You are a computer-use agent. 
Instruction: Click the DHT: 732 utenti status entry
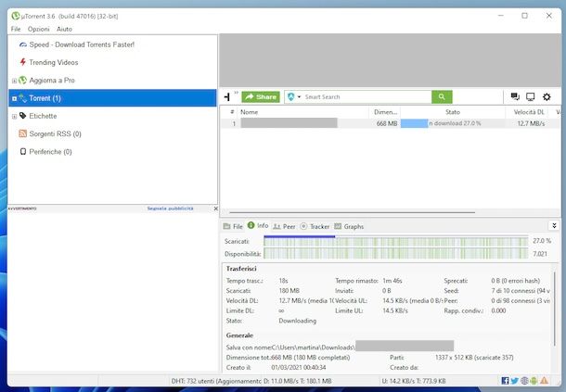[x=216, y=381]
